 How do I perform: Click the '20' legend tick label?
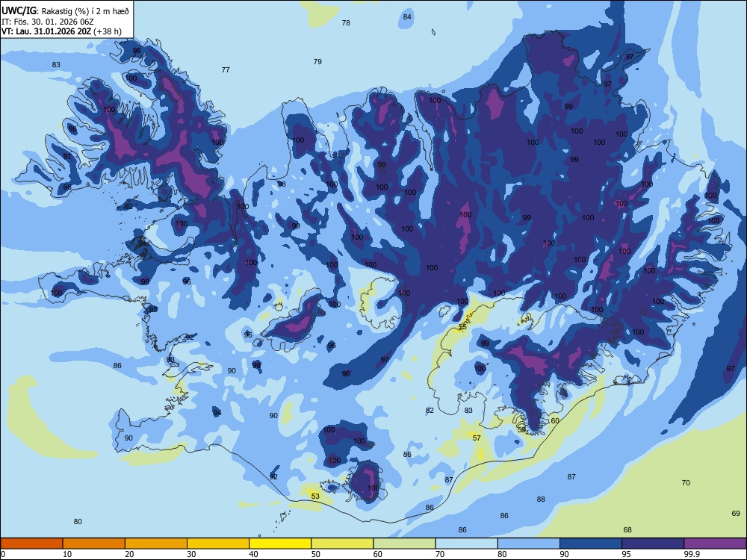[x=129, y=554]
